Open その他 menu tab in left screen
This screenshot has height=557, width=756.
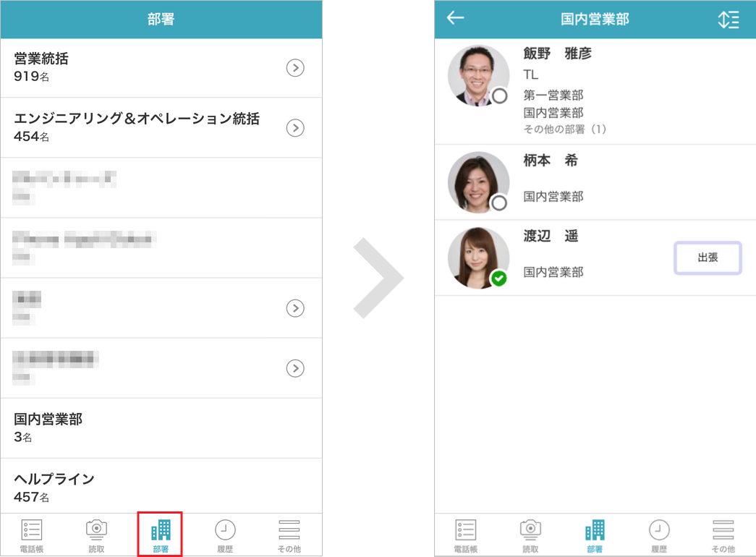tap(289, 535)
